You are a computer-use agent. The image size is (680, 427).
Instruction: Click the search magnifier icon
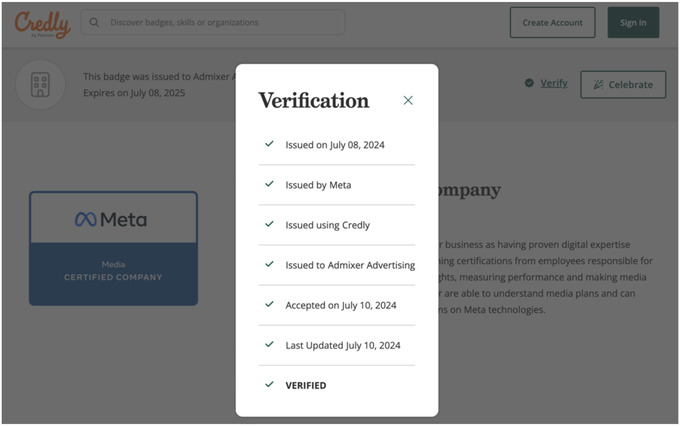click(95, 22)
